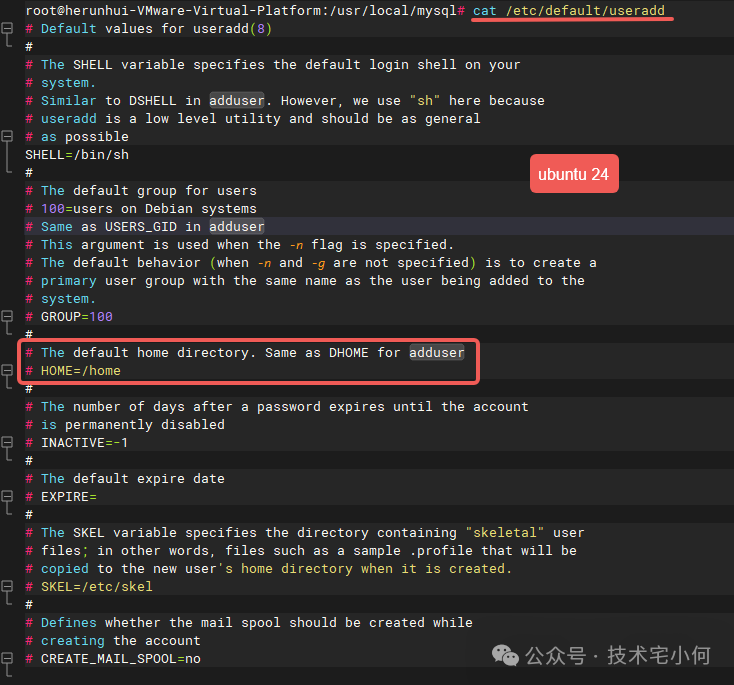
Task: Collapse fold marker beside '# HOME=/home' line
Action: (x=7, y=370)
